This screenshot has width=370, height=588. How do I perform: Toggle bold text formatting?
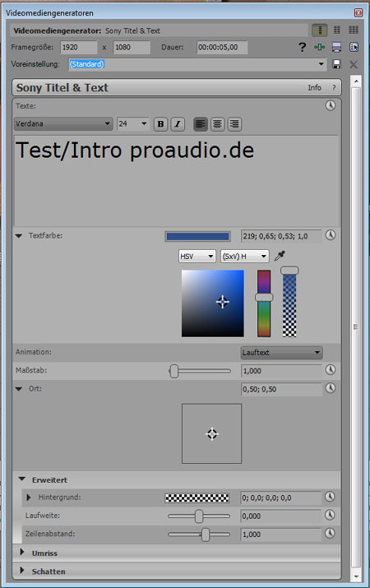coord(160,123)
